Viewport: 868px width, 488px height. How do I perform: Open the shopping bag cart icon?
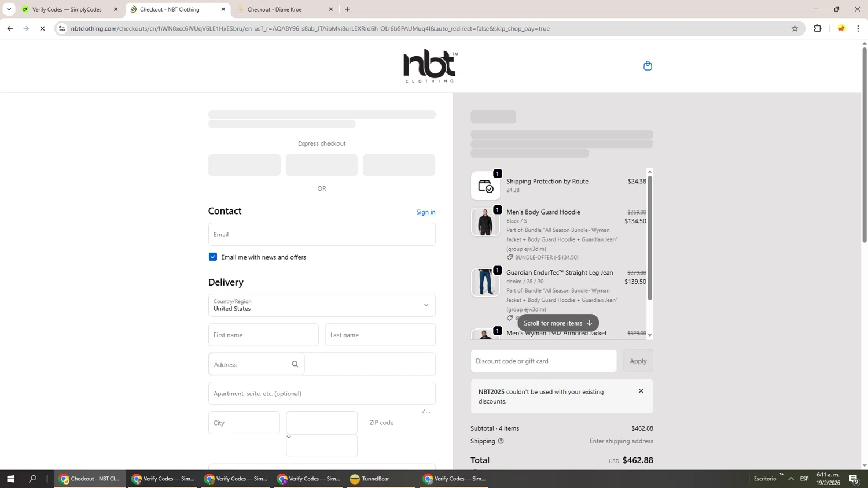(x=648, y=65)
